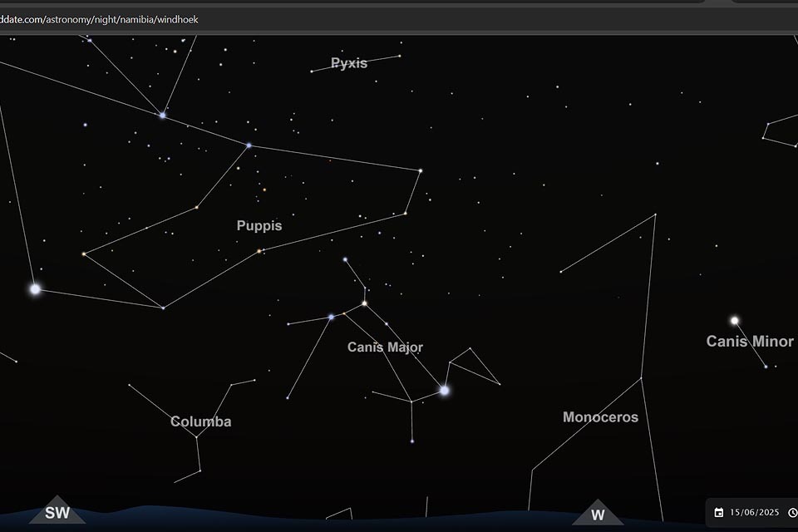Focus the browser address bar URL
Screen dimensions: 798x532
pyautogui.click(x=100, y=19)
